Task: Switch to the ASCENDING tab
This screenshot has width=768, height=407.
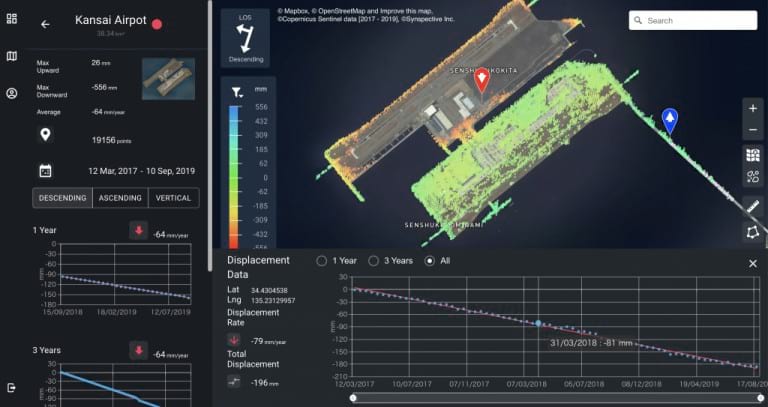Action: (x=119, y=198)
